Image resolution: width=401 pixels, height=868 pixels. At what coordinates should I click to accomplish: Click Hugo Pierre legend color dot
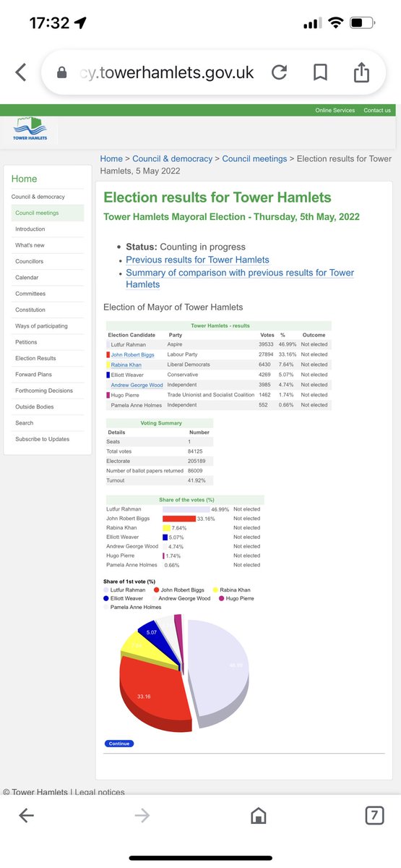[x=221, y=599]
